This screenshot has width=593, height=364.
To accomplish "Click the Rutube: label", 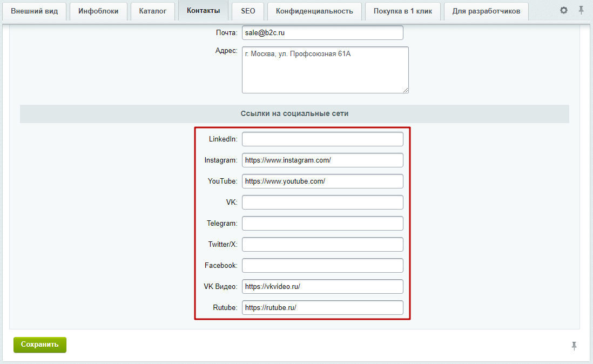I will pos(225,308).
